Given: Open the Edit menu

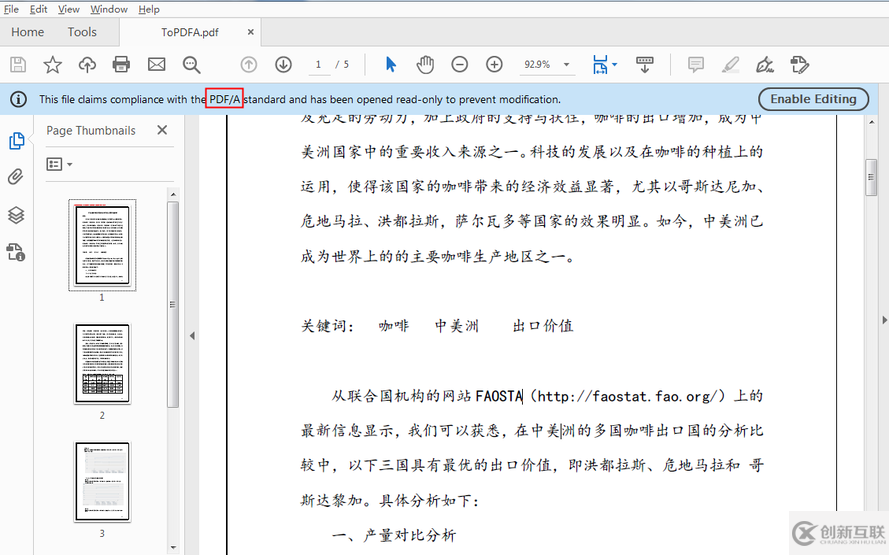Looking at the screenshot, I should point(39,9).
